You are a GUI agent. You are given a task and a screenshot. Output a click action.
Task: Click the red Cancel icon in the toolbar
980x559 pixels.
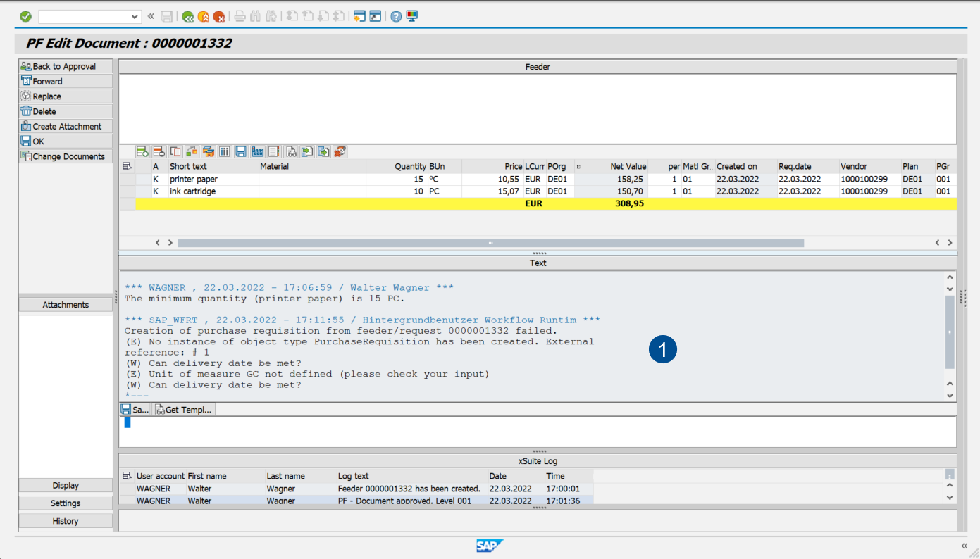219,15
